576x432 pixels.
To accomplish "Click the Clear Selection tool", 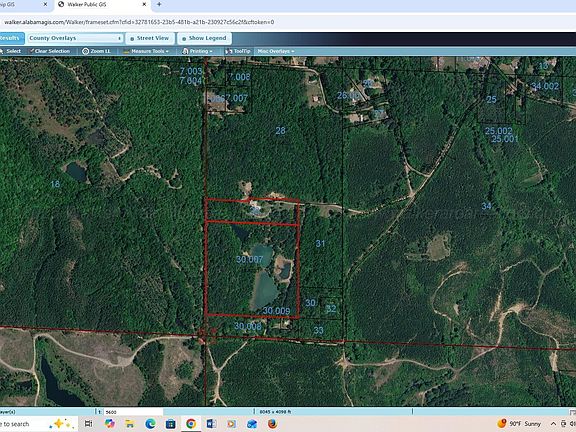I will click(x=50, y=51).
